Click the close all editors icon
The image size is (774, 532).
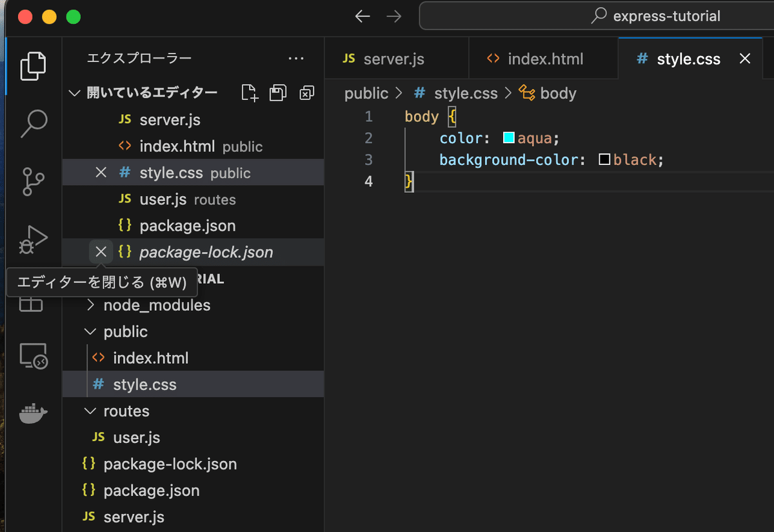[306, 93]
